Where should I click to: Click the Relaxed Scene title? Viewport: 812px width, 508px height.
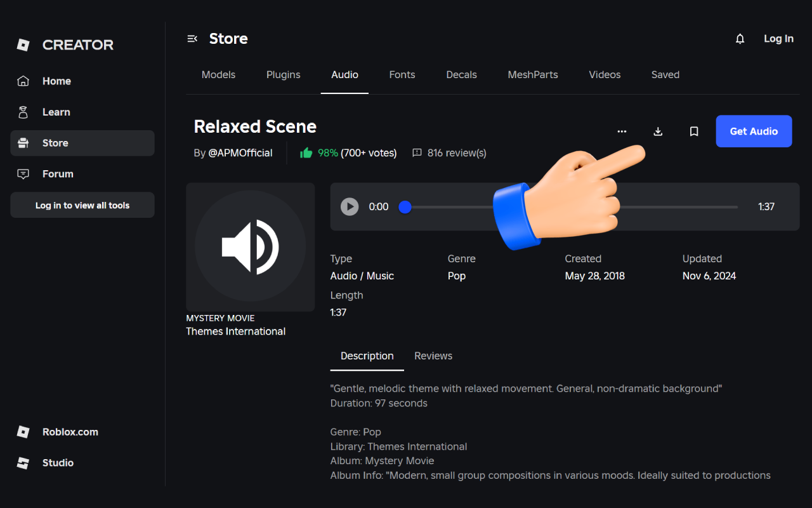click(255, 126)
